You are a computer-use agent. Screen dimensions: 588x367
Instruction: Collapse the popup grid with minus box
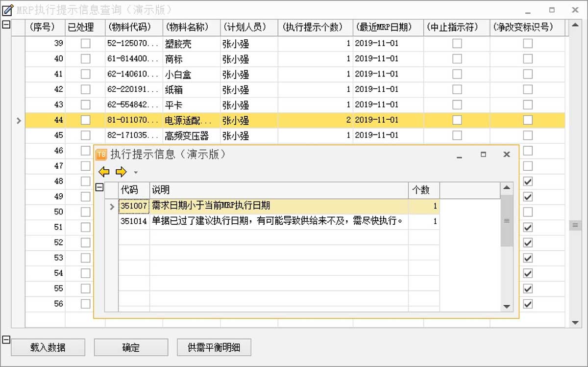coord(99,187)
